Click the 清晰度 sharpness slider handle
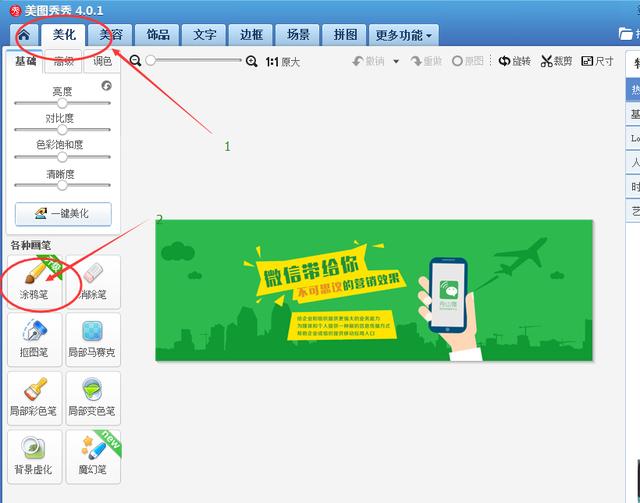This screenshot has width=640, height=503. (62, 185)
